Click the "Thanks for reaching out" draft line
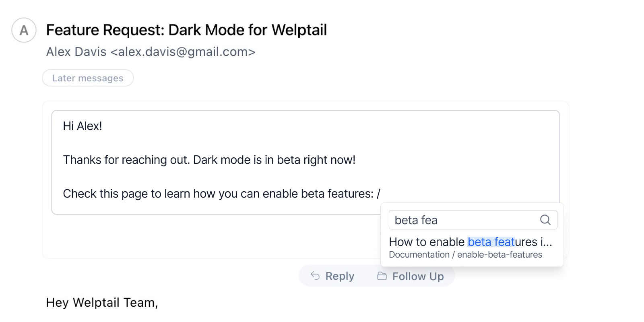This screenshot has width=644, height=322. coord(209,160)
